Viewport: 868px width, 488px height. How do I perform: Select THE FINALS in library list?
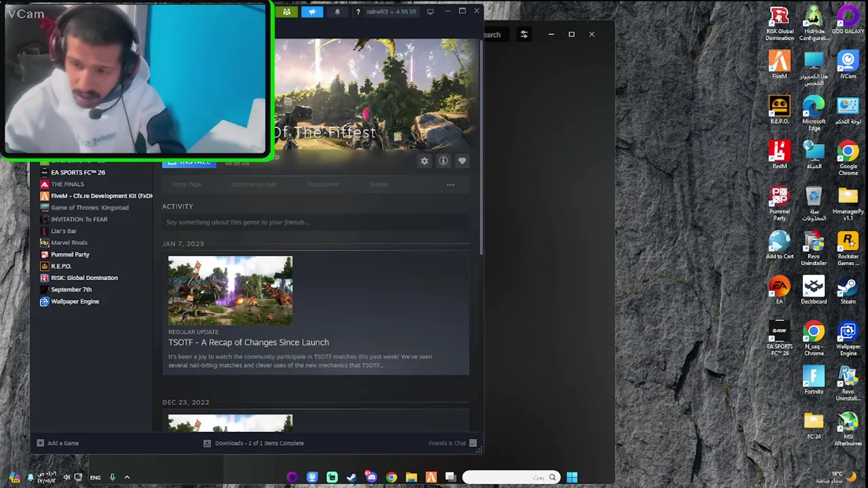tap(67, 184)
